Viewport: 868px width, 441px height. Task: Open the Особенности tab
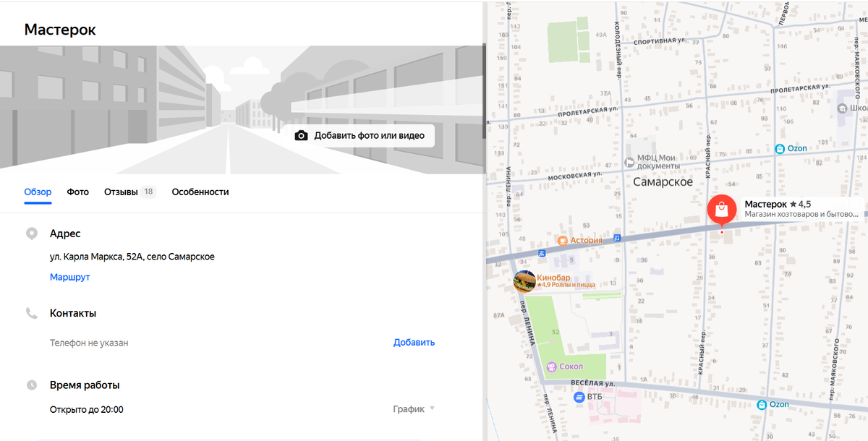pos(200,192)
